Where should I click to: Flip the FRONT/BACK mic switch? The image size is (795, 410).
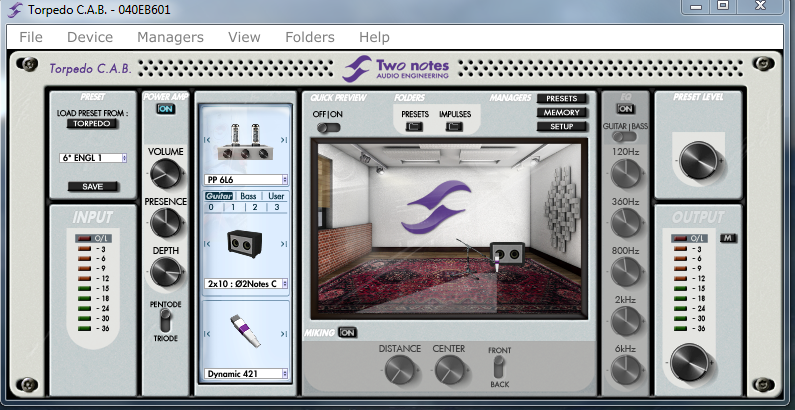click(499, 367)
